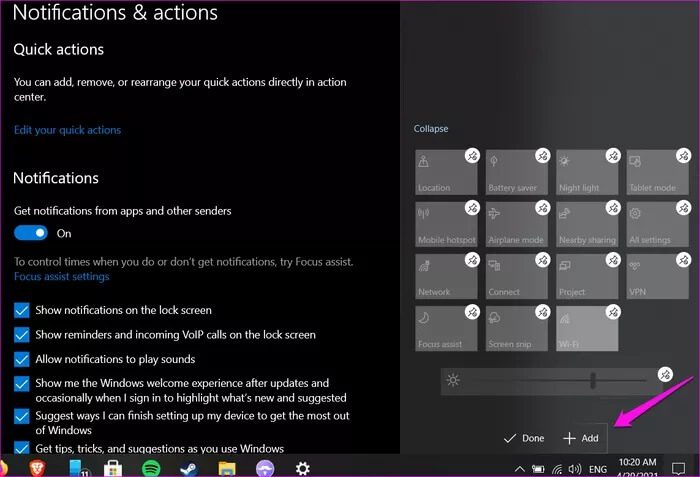Unpin the Tablet mode tile
Viewport: 700px width, 477px height.
click(x=683, y=155)
